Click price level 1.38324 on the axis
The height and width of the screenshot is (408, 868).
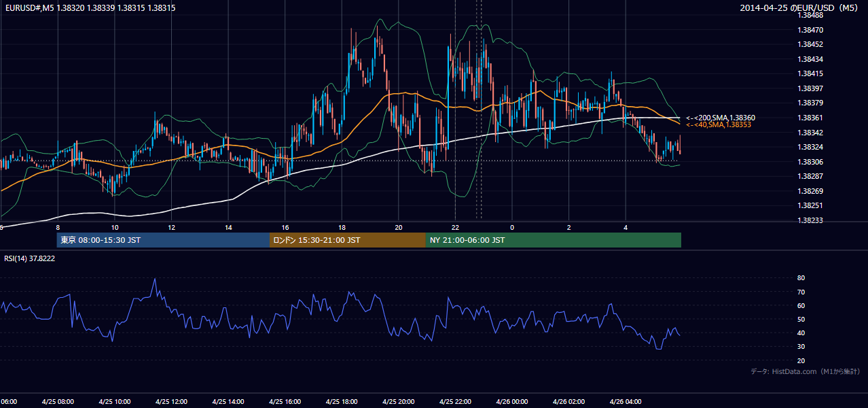811,147
